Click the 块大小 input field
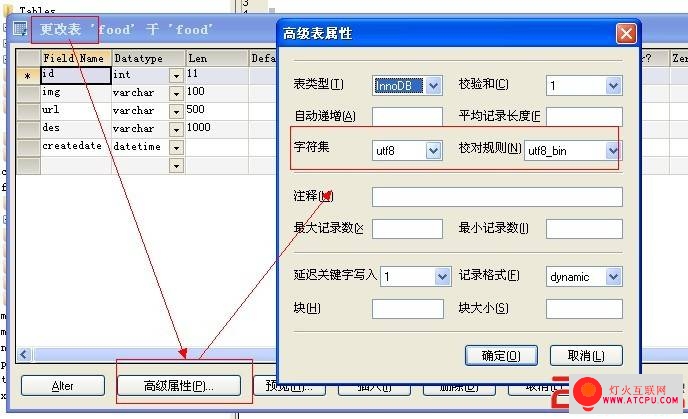The width and height of the screenshot is (688, 419). tap(584, 309)
